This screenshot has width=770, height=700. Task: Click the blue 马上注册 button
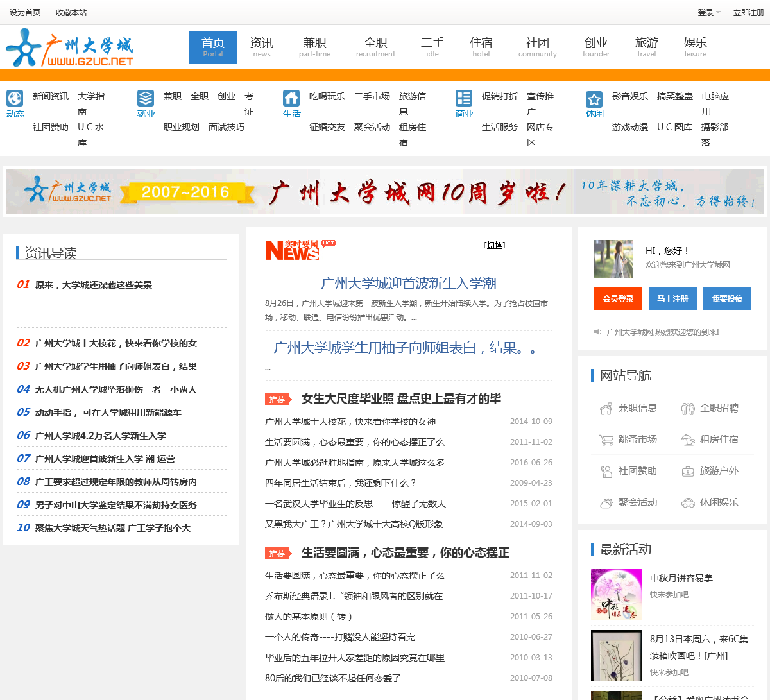click(672, 299)
